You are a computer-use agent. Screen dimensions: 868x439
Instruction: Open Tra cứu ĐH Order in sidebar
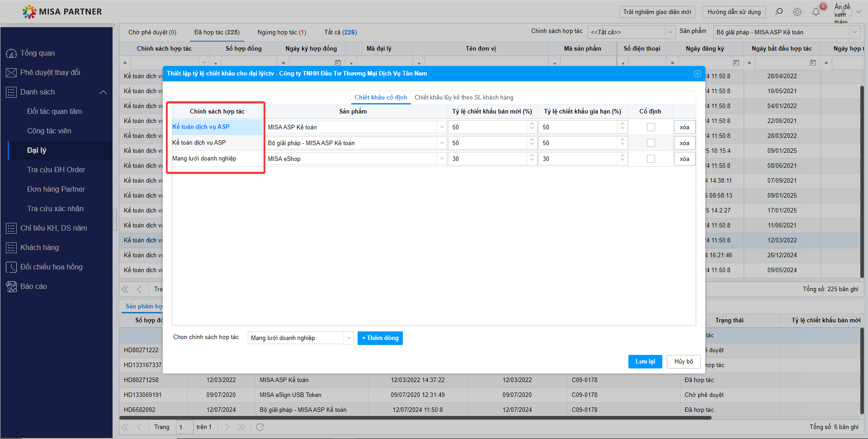56,170
